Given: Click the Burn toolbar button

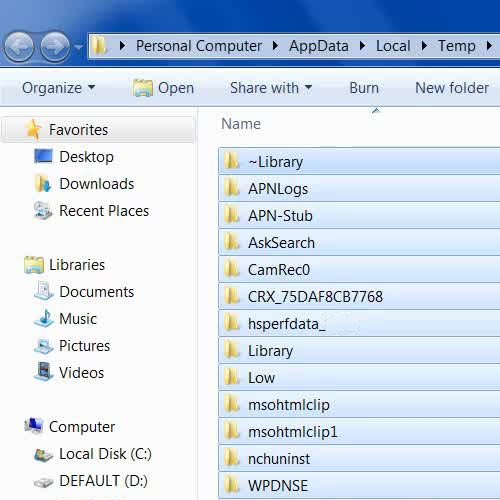Looking at the screenshot, I should pos(364,88).
